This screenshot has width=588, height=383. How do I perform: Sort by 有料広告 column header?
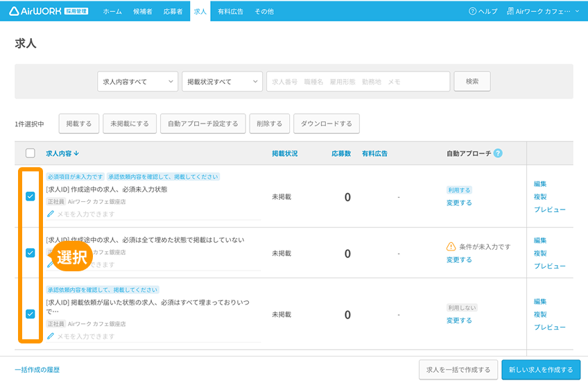pyautogui.click(x=374, y=153)
